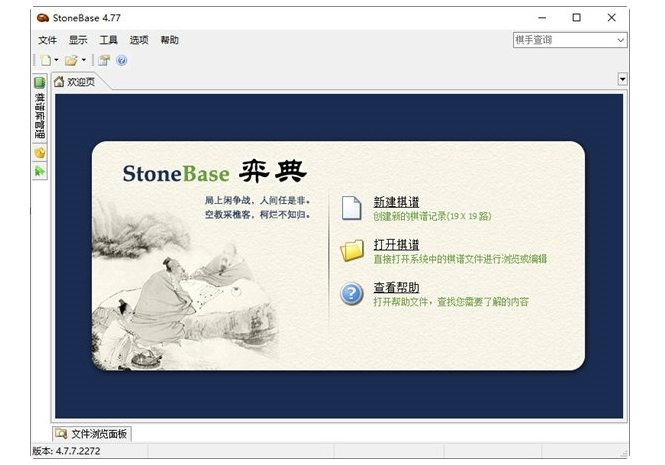Viewport: 665px width, 465px height.
Task: Click the 新建棋谱 link
Action: point(396,202)
